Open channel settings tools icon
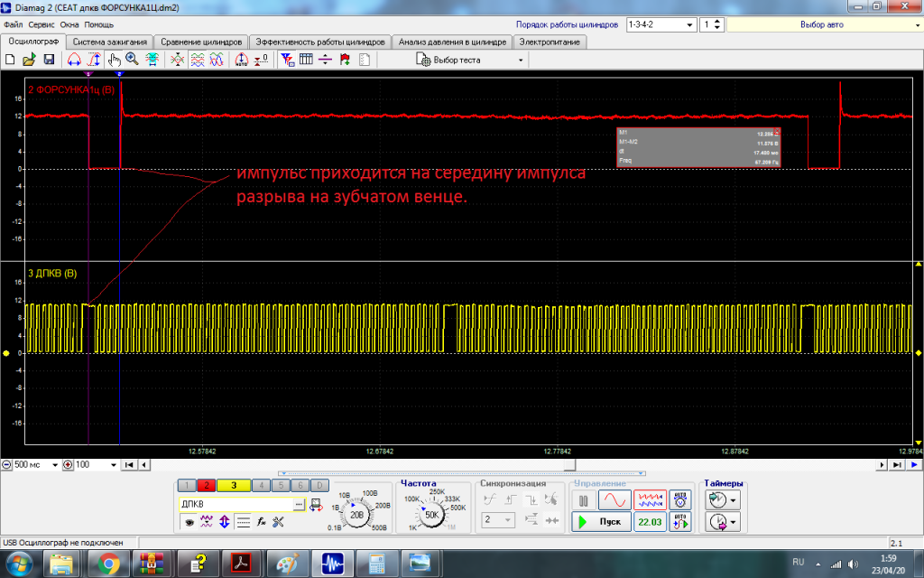 pyautogui.click(x=278, y=522)
